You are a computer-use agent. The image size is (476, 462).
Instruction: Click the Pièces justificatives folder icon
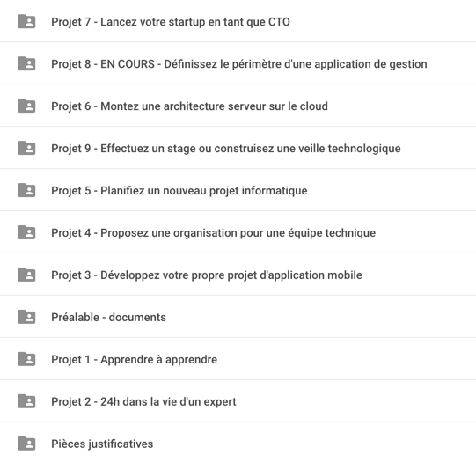[26, 444]
